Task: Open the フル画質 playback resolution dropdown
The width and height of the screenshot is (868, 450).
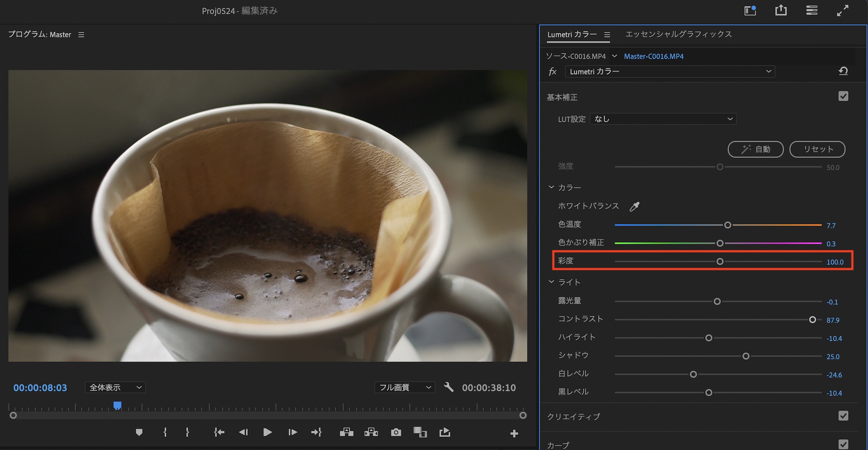Action: tap(404, 388)
